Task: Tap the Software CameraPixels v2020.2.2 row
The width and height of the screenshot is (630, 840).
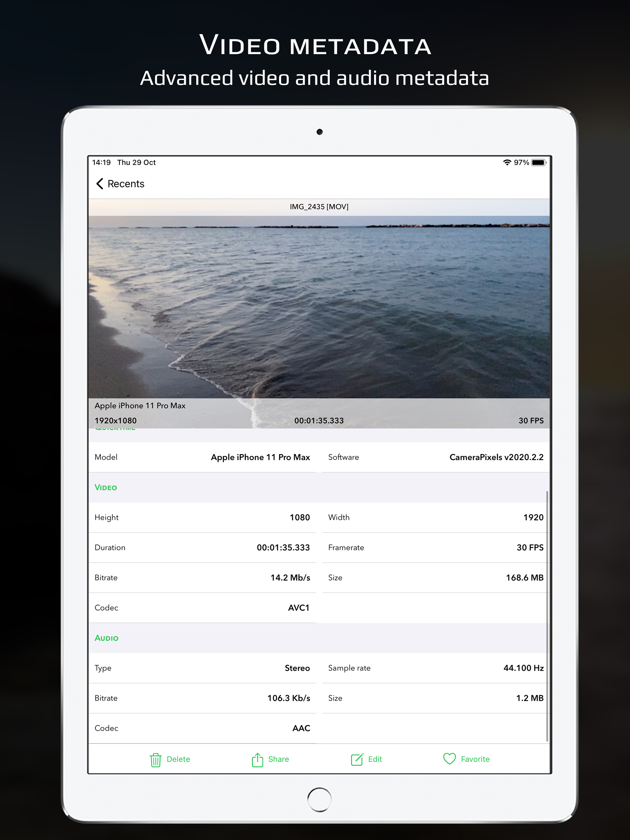Action: pos(436,457)
